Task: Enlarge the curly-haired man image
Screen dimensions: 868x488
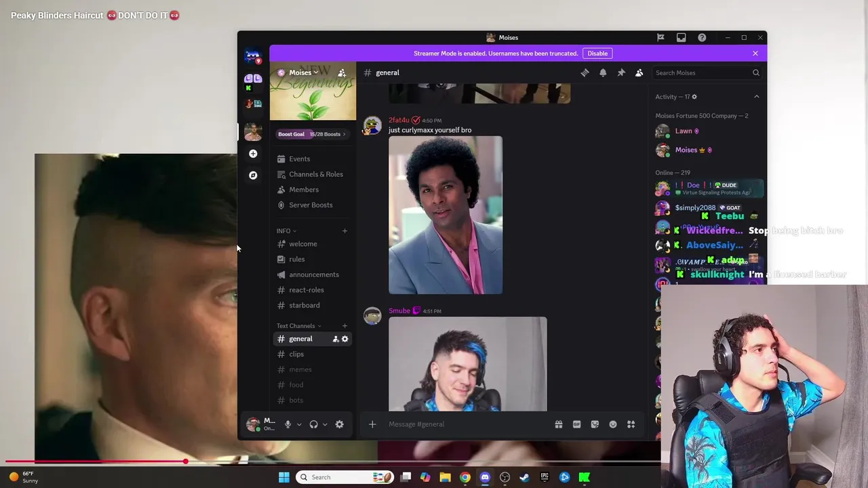Action: click(446, 215)
